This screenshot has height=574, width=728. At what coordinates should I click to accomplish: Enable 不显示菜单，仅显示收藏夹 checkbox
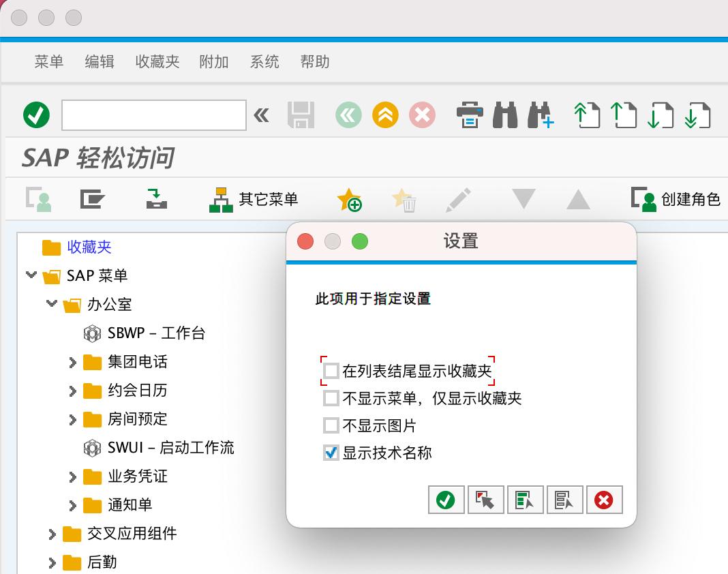[x=331, y=398]
